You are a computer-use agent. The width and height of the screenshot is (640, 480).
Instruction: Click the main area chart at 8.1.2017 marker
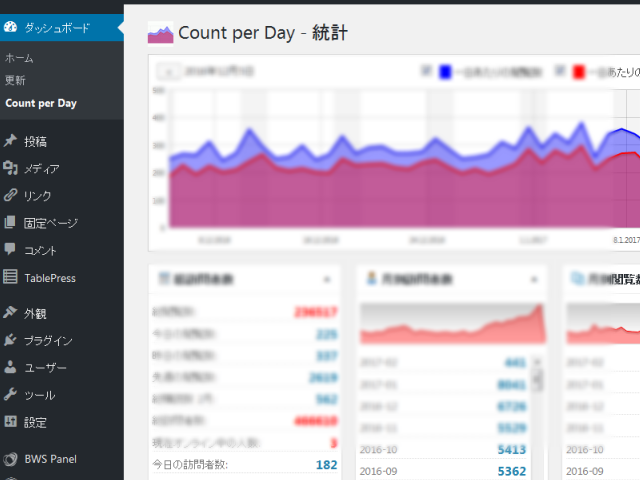coord(627,159)
